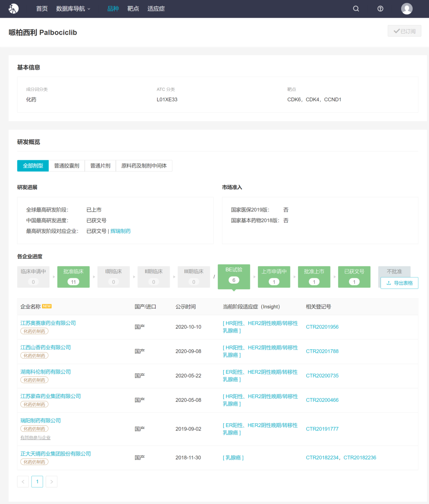Viewport: 429px width, 504px height.
Task: Select the 批准临床 stage with 11
Action: pyautogui.click(x=73, y=277)
